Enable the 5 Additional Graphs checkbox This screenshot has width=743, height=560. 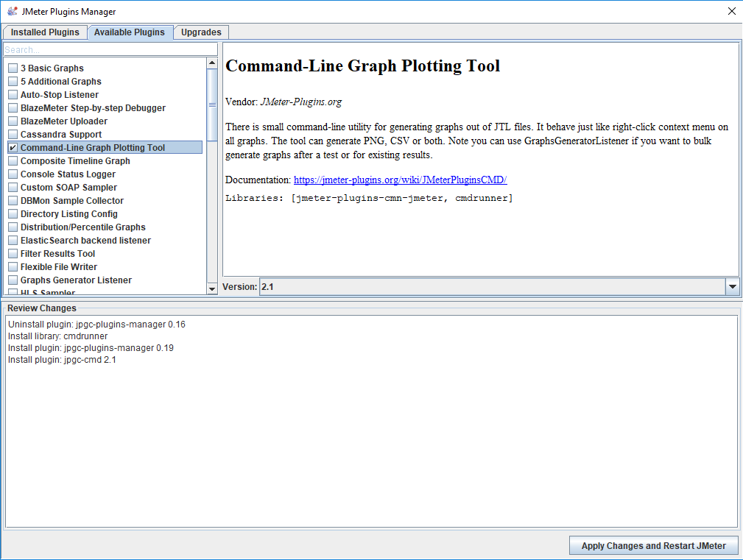(x=13, y=82)
